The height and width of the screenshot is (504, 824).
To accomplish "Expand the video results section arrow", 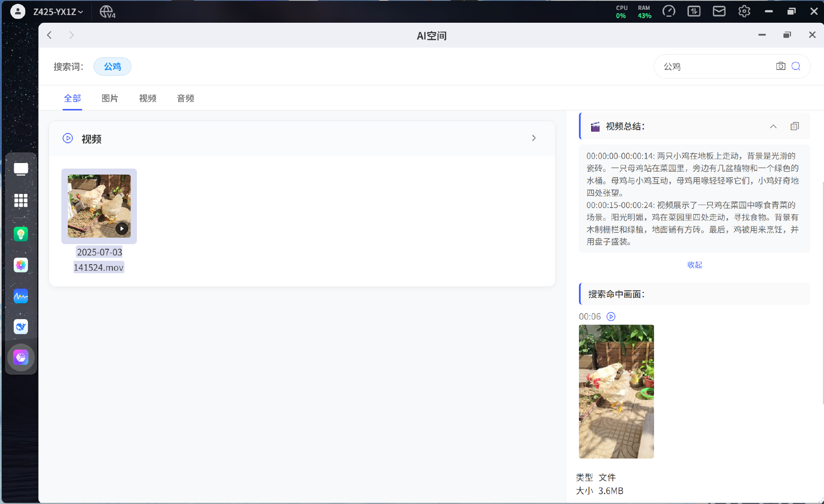I will (533, 138).
